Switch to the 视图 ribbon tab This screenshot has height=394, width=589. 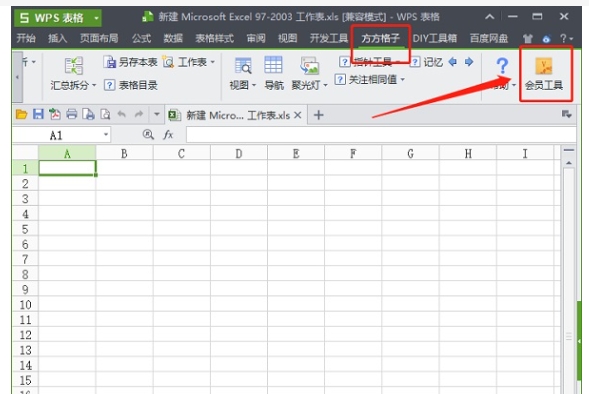(x=287, y=38)
